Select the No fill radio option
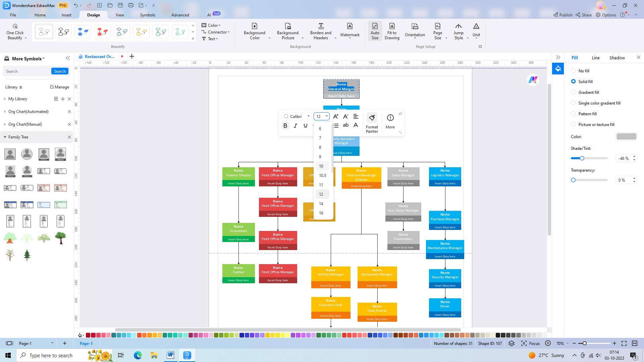 tap(574, 71)
